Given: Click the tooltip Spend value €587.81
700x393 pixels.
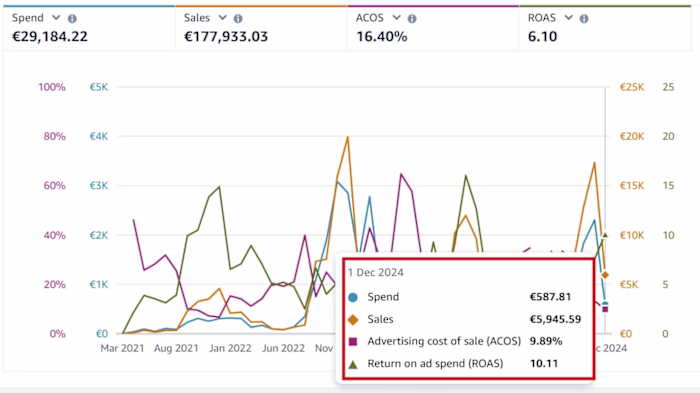Looking at the screenshot, I should [550, 297].
